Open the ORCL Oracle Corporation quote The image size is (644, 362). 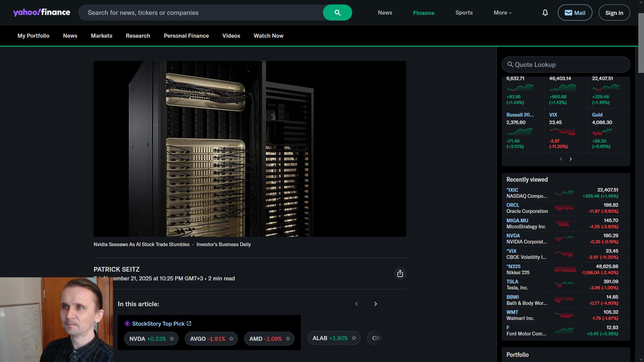(x=513, y=205)
